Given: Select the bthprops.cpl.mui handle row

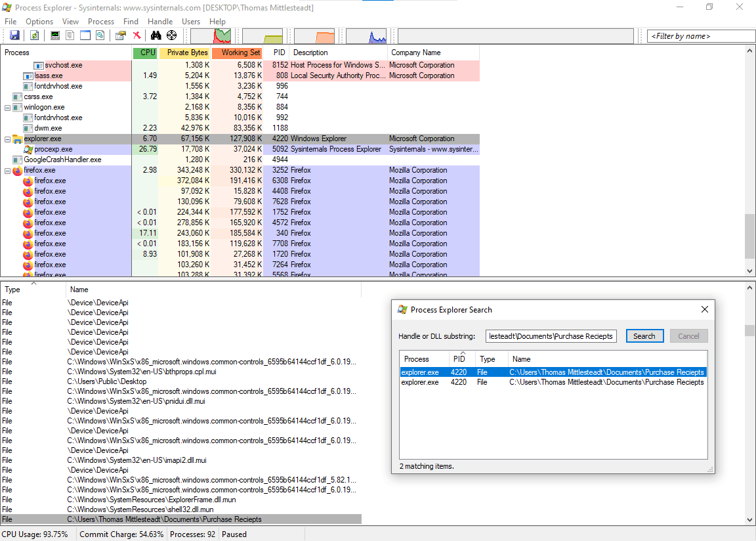Looking at the screenshot, I should coord(181,372).
